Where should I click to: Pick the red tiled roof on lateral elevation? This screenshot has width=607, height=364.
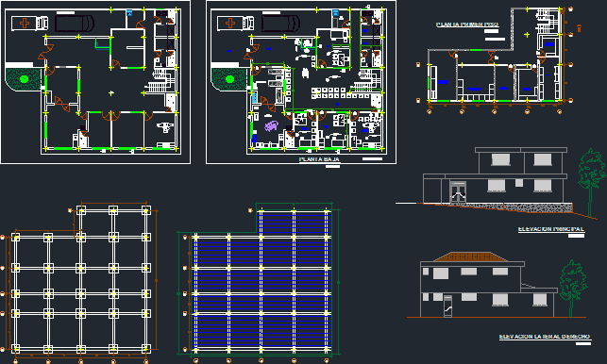[470, 256]
